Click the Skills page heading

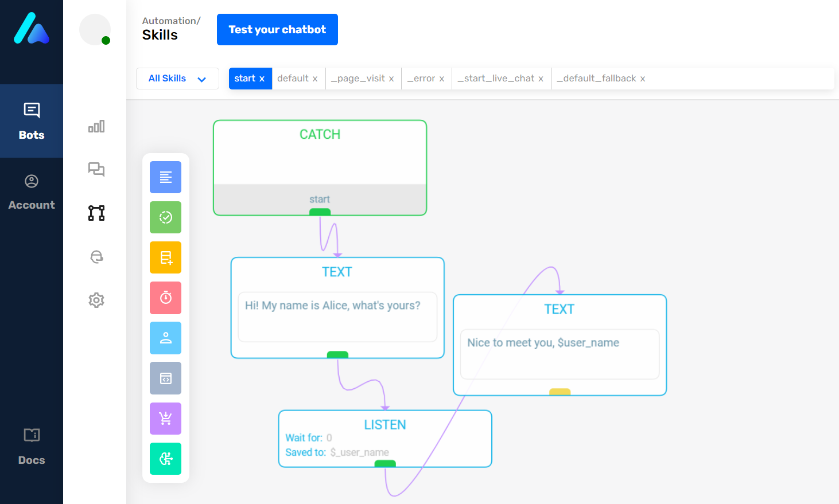click(x=160, y=35)
